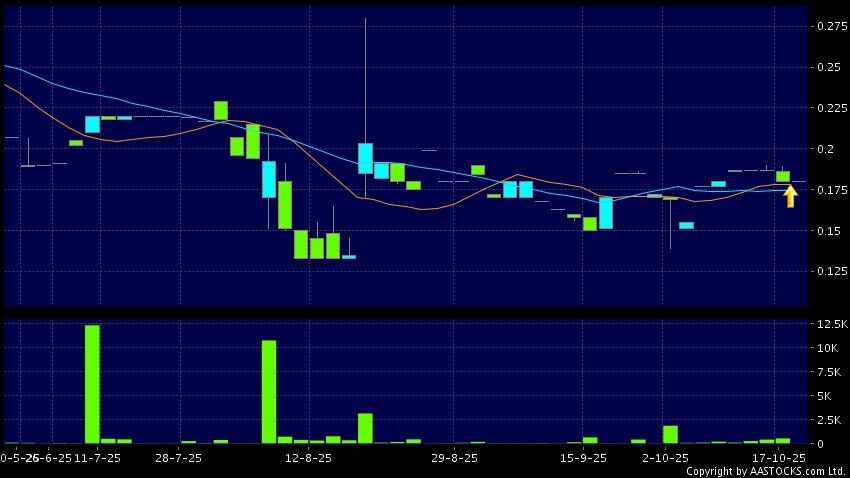Click the 12-8-25 date label
Screen dimensions: 850x478
(308, 458)
